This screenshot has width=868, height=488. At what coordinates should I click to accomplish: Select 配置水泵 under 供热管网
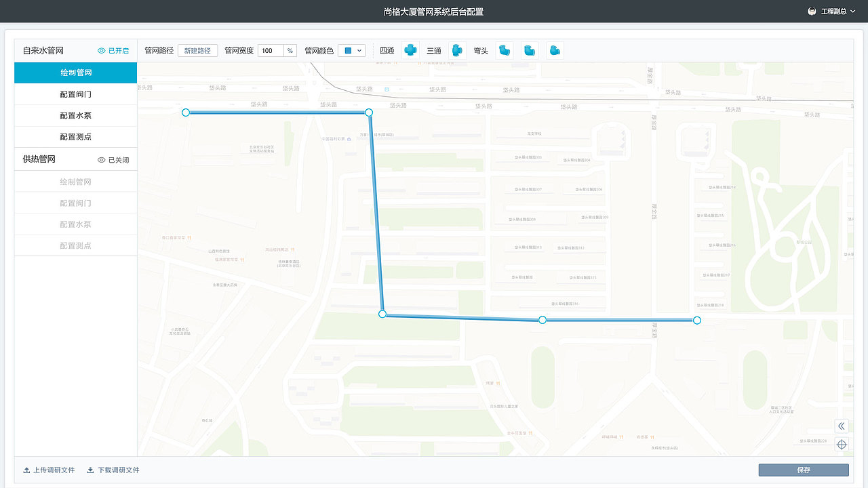click(x=76, y=224)
